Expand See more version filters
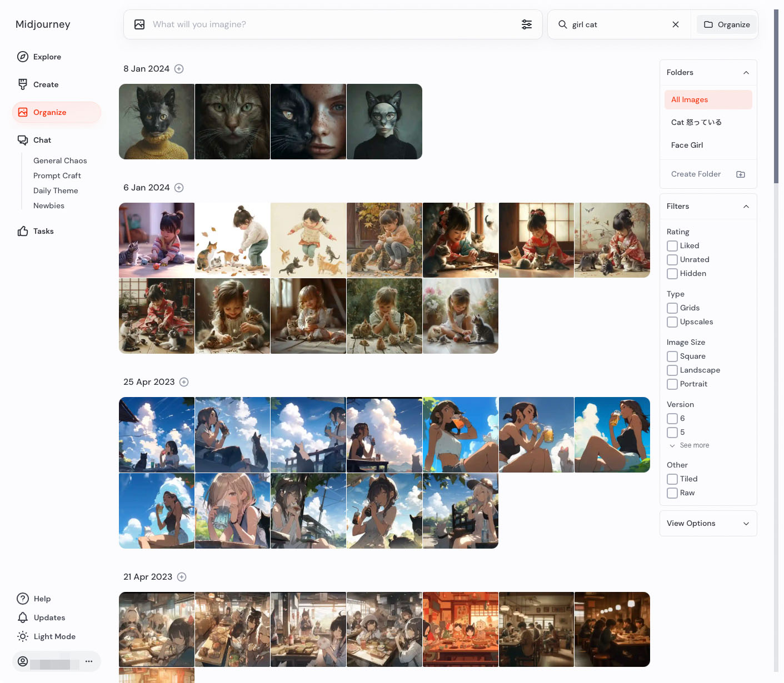This screenshot has width=784, height=683. coord(690,445)
